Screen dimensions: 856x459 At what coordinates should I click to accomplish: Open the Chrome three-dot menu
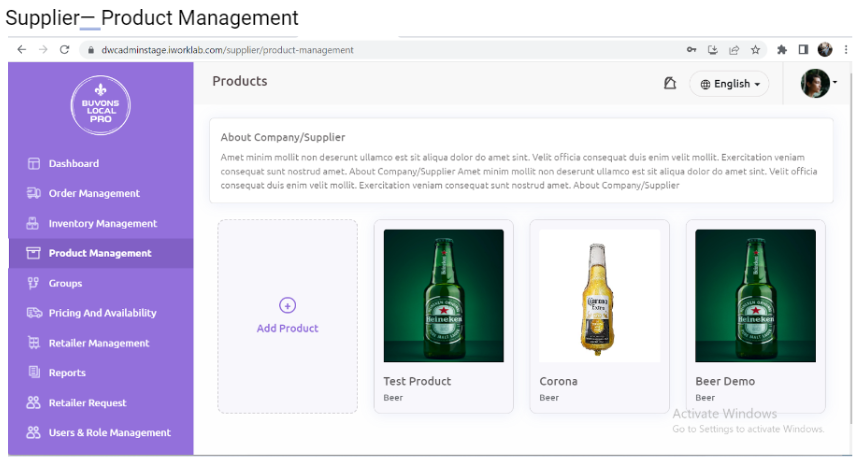click(x=845, y=50)
